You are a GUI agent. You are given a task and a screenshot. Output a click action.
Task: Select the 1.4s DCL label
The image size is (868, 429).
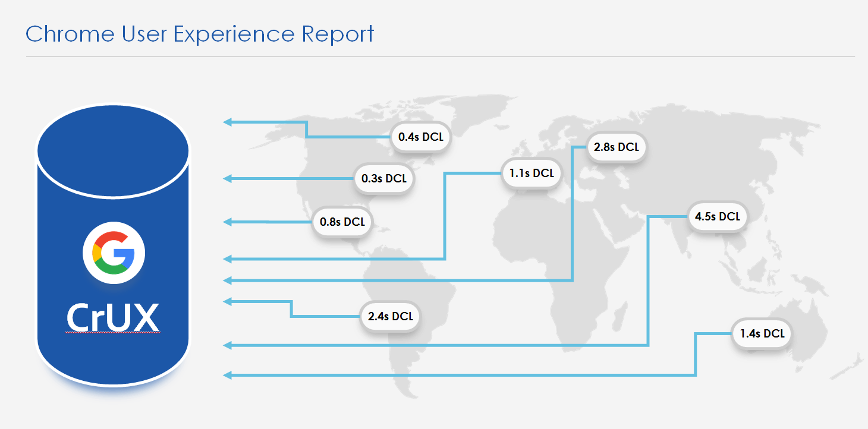762,334
